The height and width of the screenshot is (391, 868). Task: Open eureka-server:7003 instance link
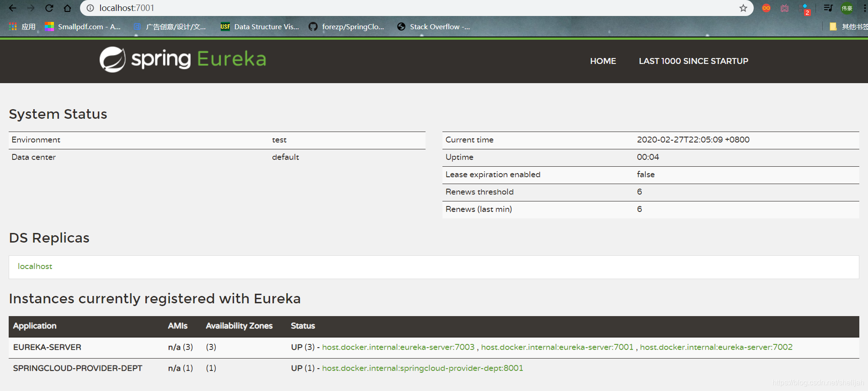point(398,347)
